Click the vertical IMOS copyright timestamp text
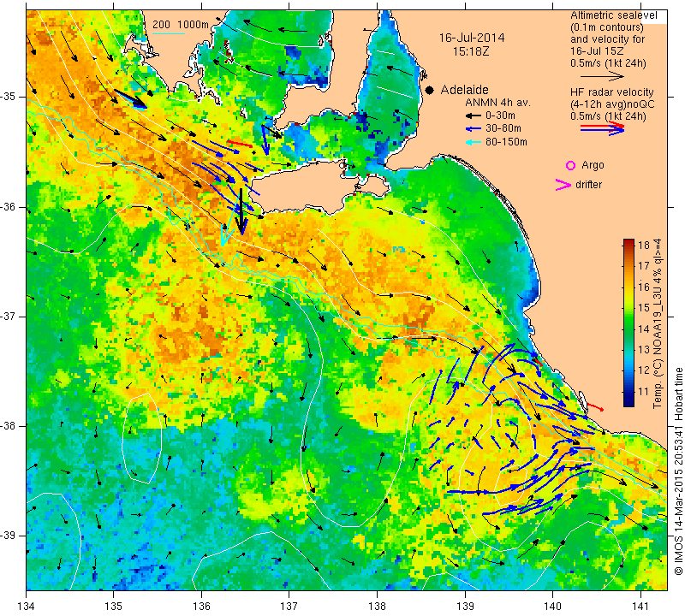 click(x=678, y=471)
